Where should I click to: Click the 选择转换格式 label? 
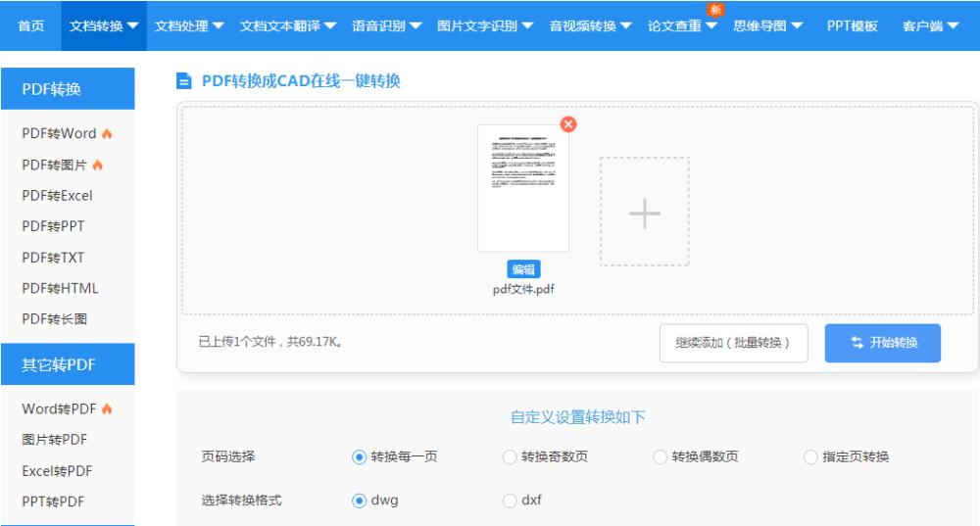click(241, 501)
